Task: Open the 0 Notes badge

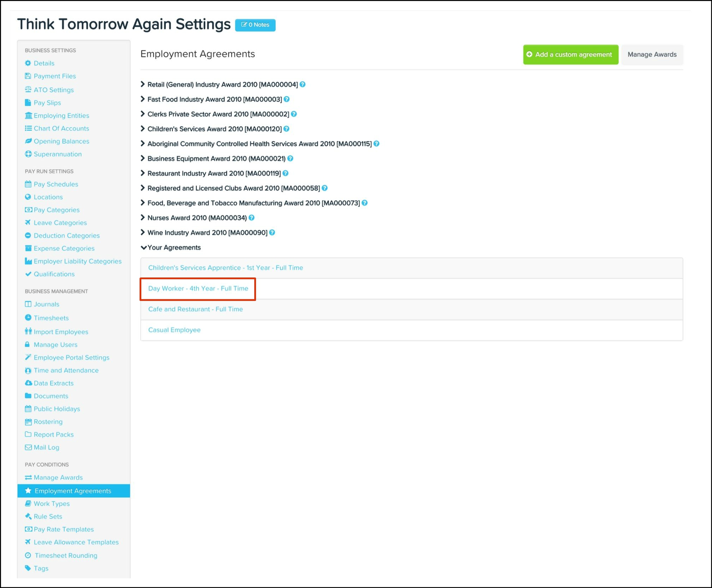Action: click(x=255, y=25)
